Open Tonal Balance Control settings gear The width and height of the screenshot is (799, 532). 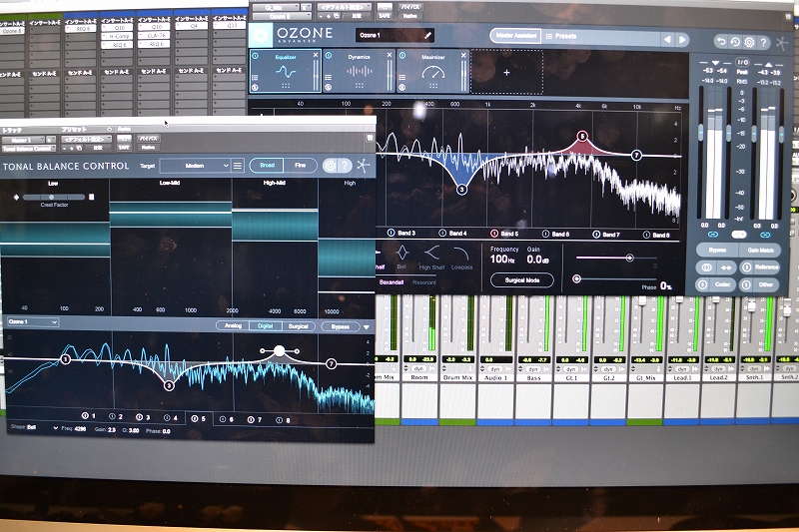pyautogui.click(x=330, y=166)
